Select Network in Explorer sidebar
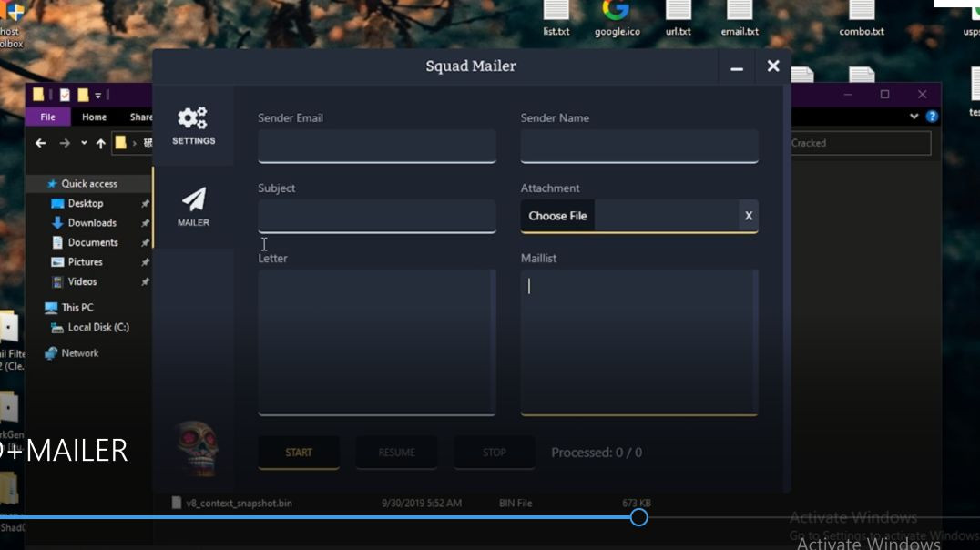 pyautogui.click(x=79, y=353)
